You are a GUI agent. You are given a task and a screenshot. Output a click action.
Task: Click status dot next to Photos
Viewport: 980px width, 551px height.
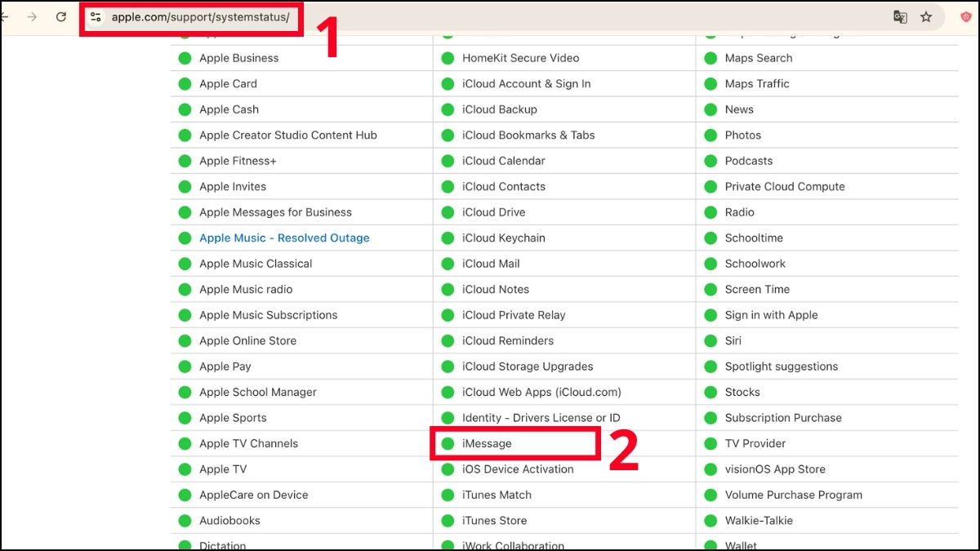coord(710,136)
